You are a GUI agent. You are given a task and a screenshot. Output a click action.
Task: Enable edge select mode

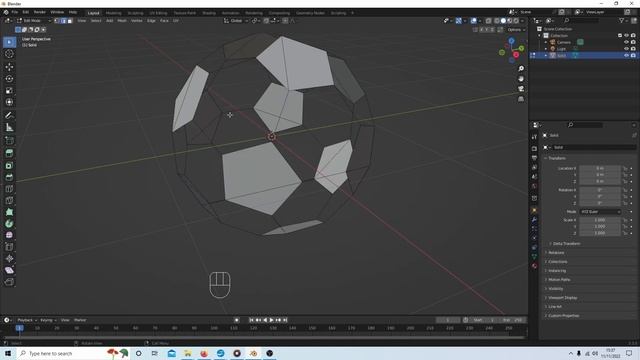[64, 20]
